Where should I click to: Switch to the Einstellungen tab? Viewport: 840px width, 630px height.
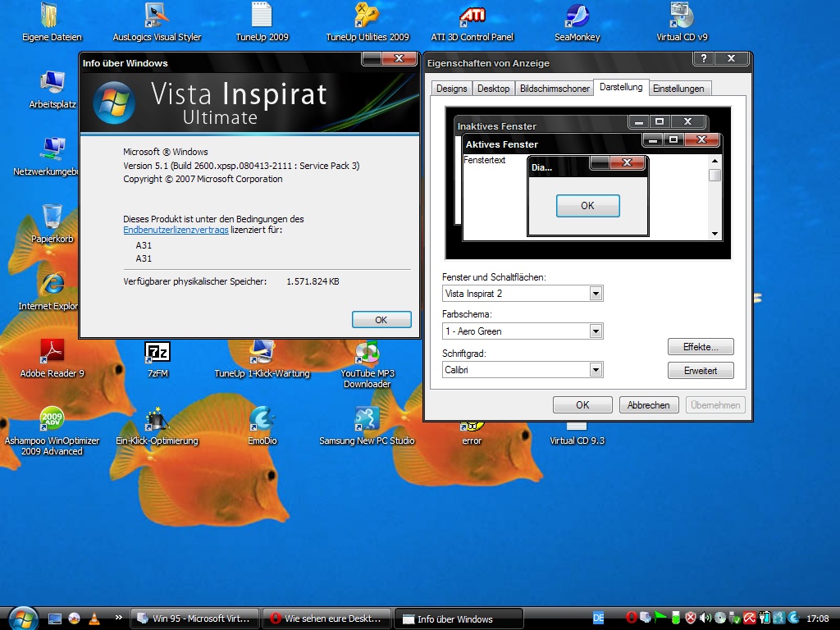(678, 89)
